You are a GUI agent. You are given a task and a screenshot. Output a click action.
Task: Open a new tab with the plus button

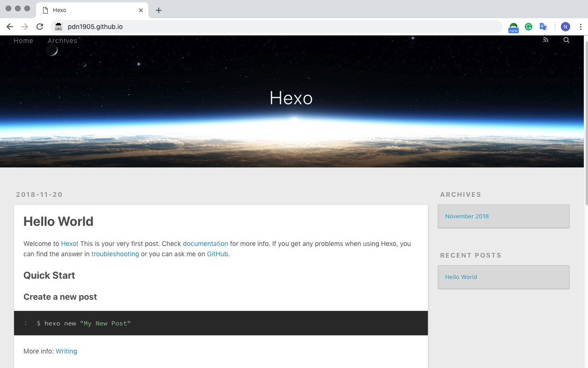[x=159, y=10]
